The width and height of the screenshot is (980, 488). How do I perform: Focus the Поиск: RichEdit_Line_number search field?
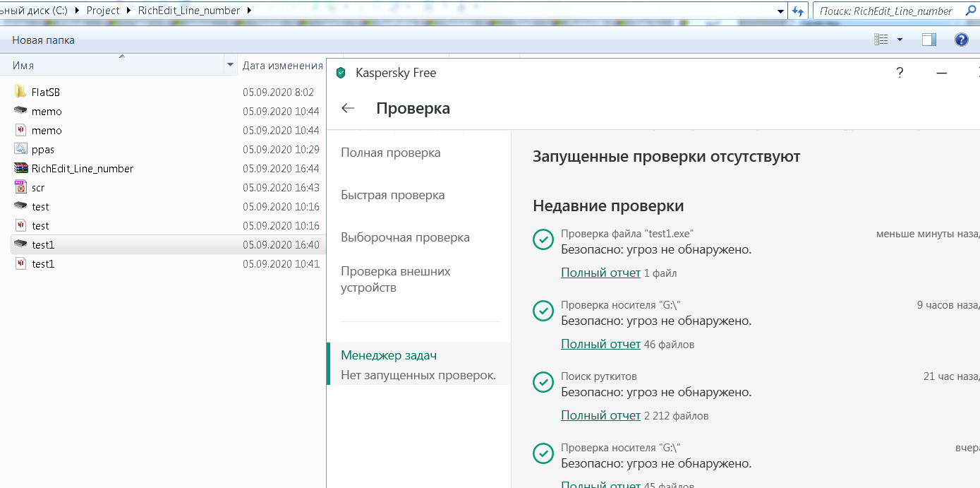896,11
